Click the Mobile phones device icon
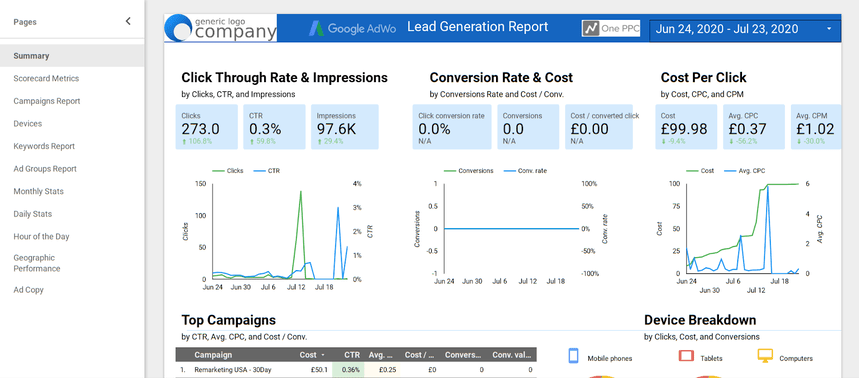Screen dimensions: 859x378 click(574, 356)
